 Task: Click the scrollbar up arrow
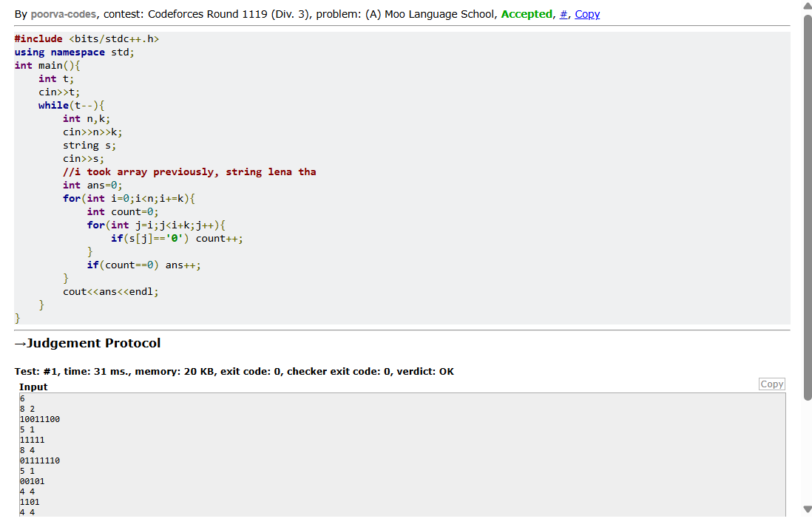[x=808, y=6]
